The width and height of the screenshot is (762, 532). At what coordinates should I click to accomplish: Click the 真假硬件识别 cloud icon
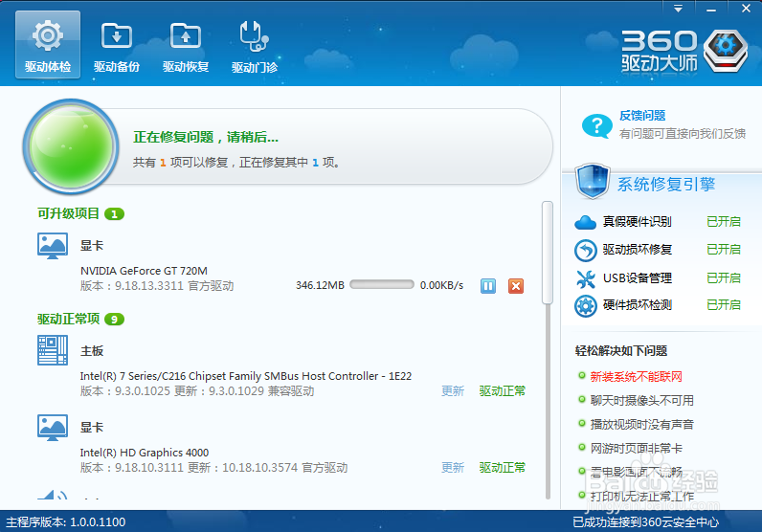(x=585, y=223)
